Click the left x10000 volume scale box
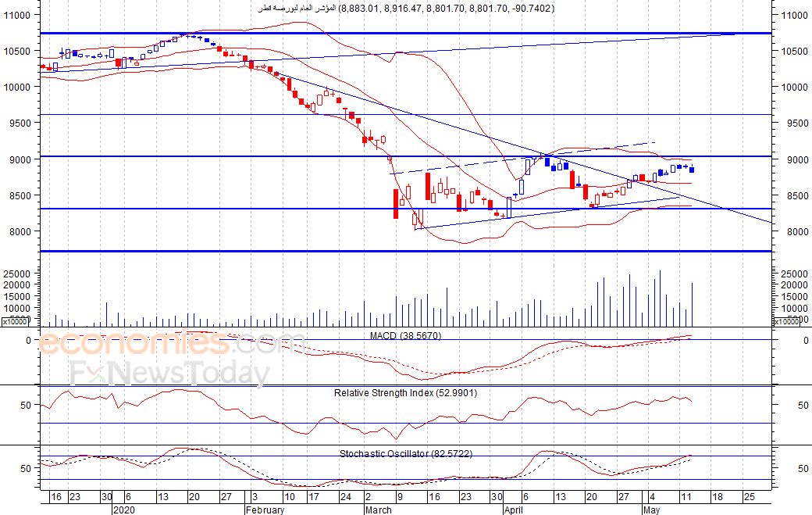Image resolution: width=812 pixels, height=515 pixels. coord(15,322)
